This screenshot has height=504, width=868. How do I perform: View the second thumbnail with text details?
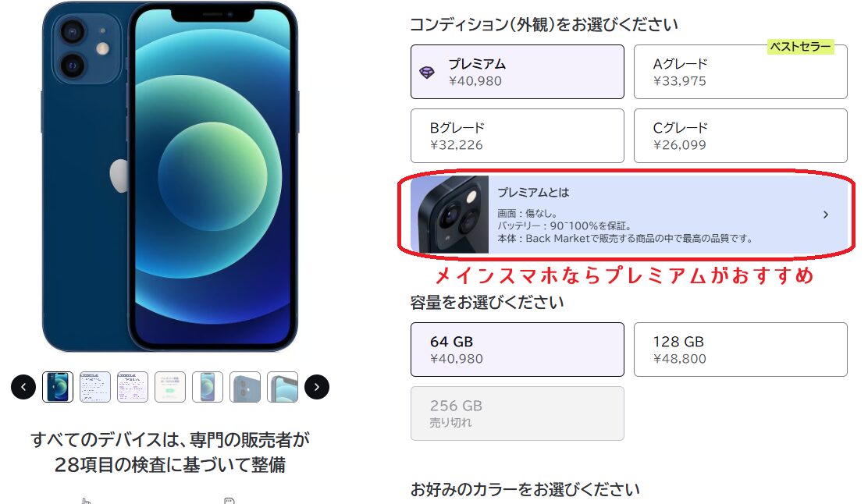click(95, 387)
